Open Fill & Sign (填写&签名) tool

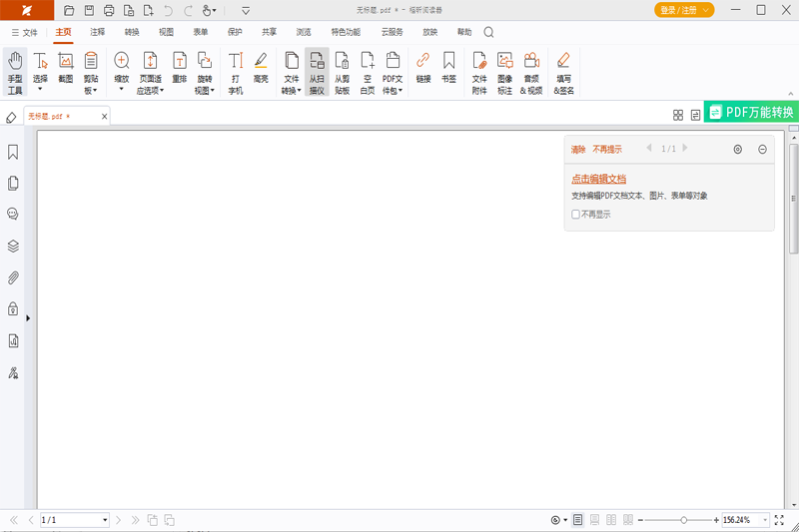click(x=564, y=72)
